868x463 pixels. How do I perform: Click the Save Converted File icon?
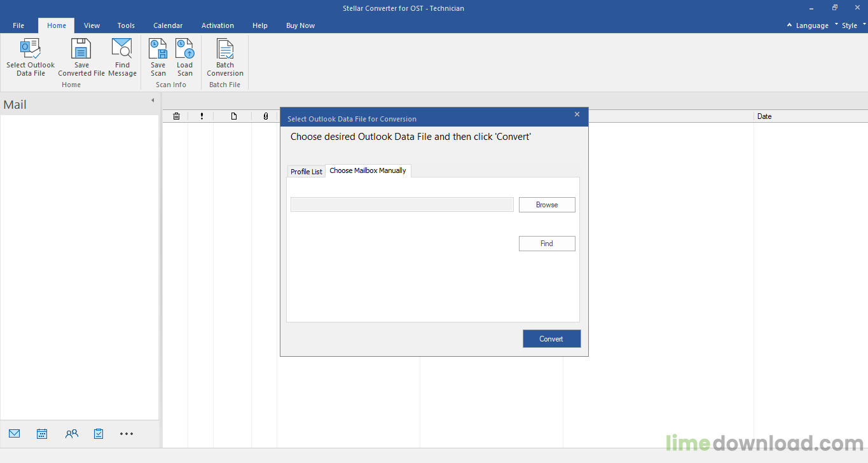coord(81,57)
